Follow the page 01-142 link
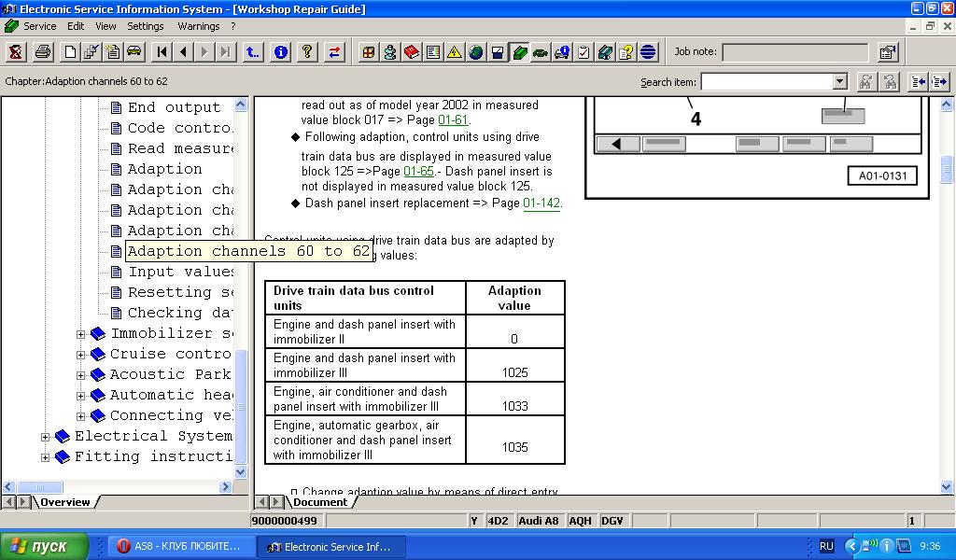Image resolution: width=956 pixels, height=560 pixels. [541, 203]
